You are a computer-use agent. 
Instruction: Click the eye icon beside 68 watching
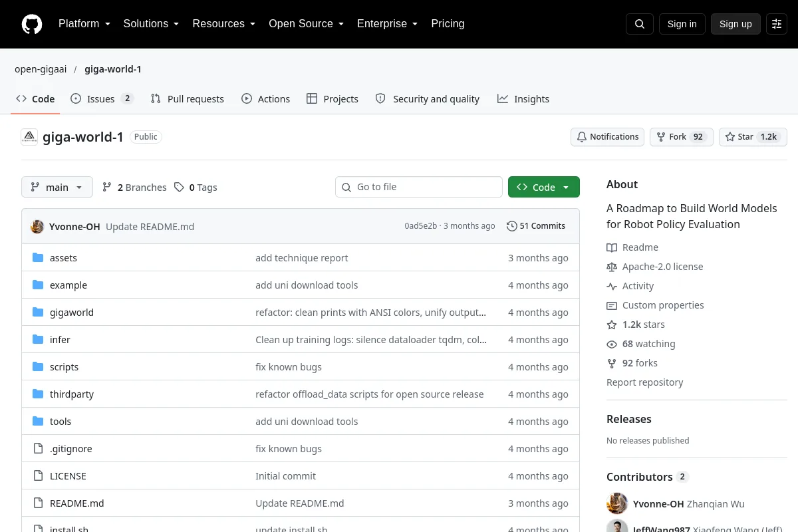point(612,344)
